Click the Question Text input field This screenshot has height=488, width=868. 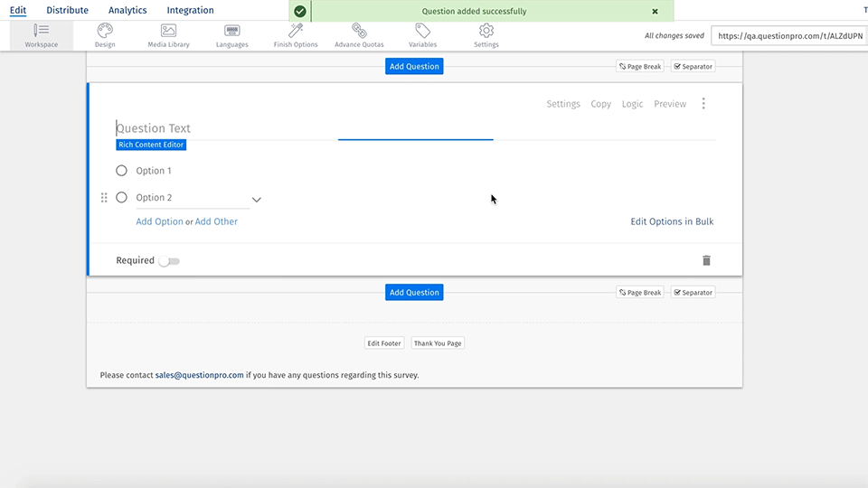pyautogui.click(x=226, y=128)
